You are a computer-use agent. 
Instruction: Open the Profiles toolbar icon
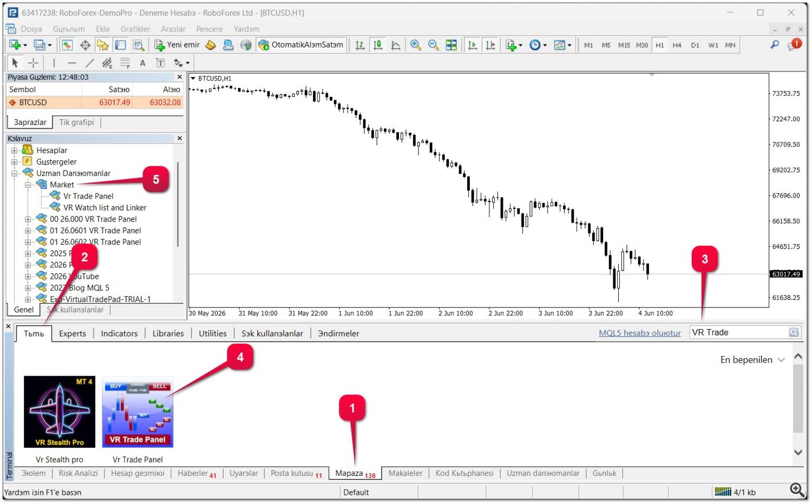(40, 45)
